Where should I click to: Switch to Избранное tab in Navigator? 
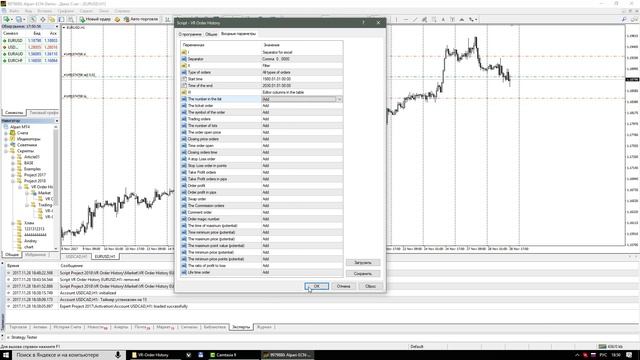tap(35, 255)
